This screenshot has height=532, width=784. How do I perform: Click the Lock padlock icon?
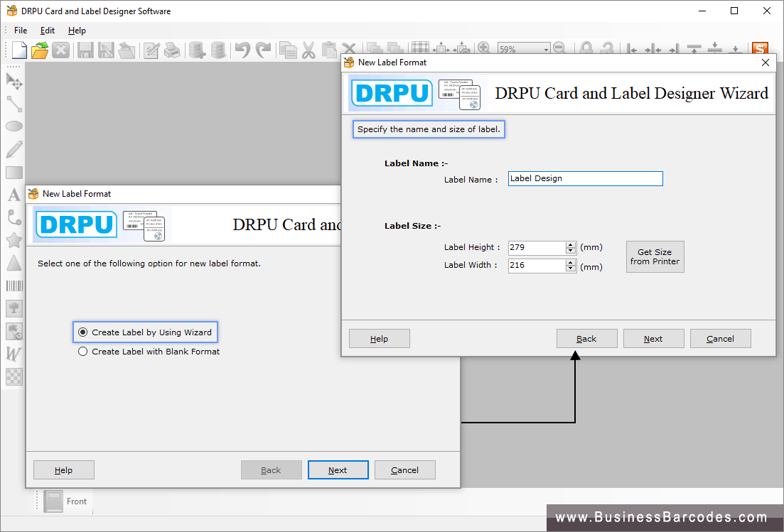click(586, 48)
